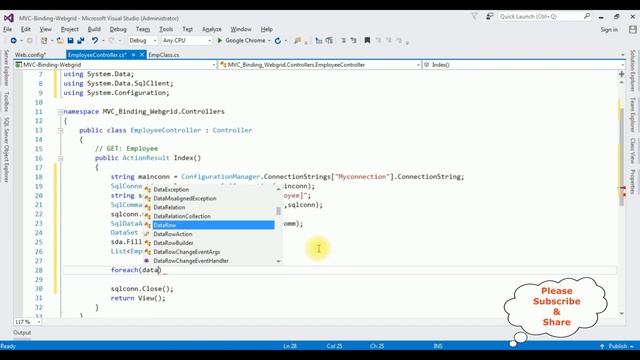Click Google Chrome run button label
This screenshot has height=360, width=640.
[x=245, y=40]
